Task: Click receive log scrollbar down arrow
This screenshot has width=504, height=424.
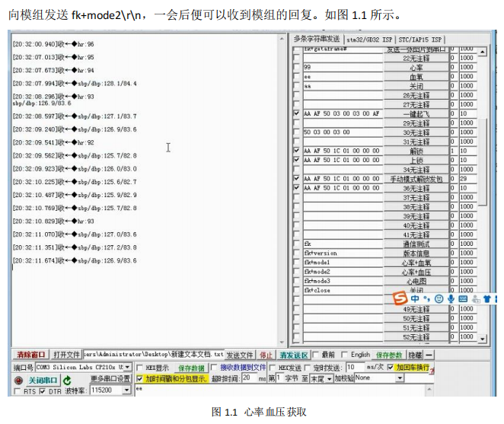Action: pos(282,343)
